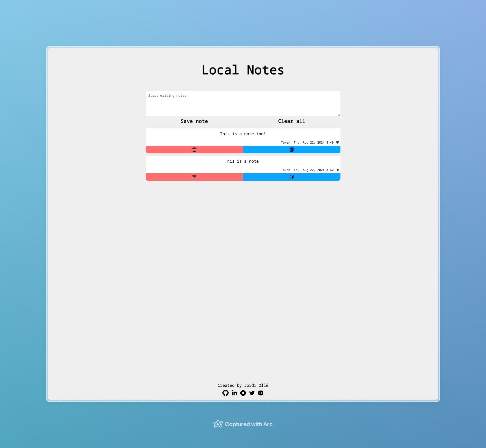Click the Twitter icon in footer
This screenshot has height=448, width=486.
tap(252, 393)
